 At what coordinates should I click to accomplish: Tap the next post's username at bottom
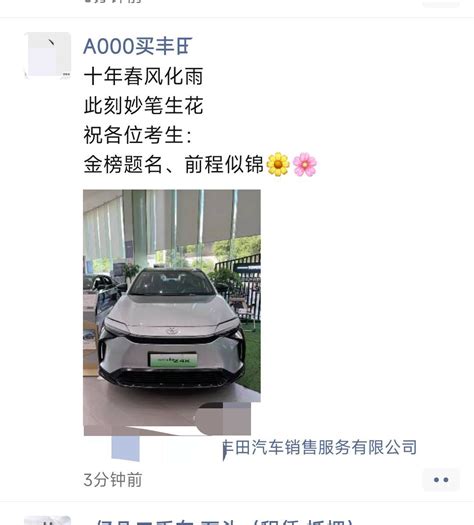pos(221,522)
